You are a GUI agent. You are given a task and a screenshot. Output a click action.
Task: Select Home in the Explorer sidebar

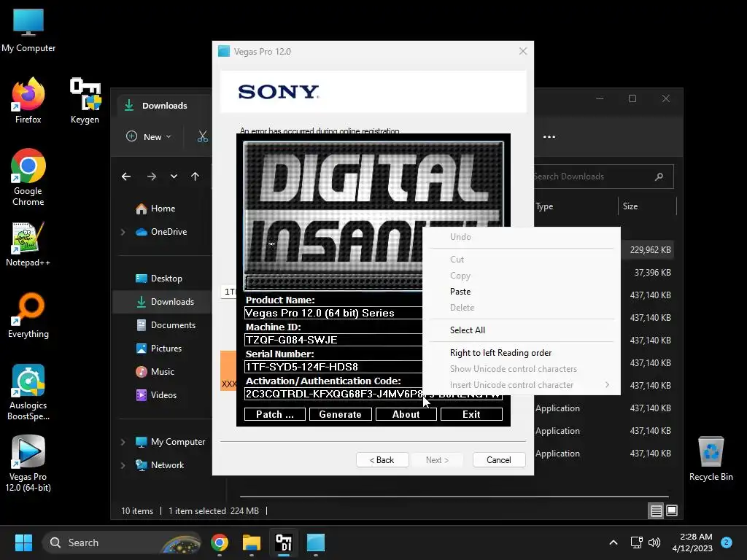163,209
